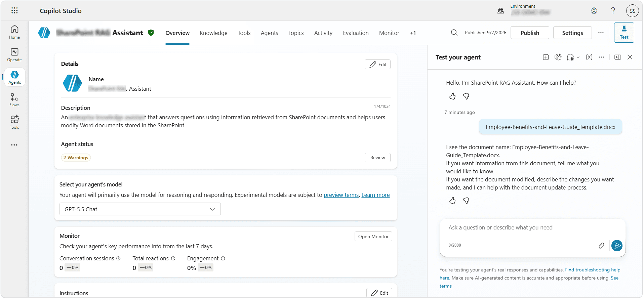This screenshot has width=644, height=299.
Task: Send the chat message
Action: tap(617, 246)
